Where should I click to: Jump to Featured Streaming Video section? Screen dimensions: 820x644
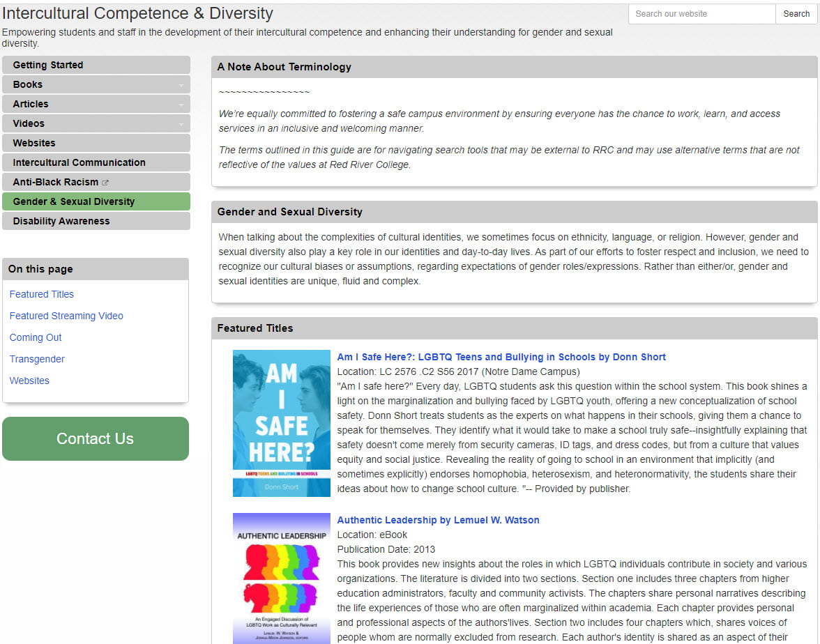point(66,316)
